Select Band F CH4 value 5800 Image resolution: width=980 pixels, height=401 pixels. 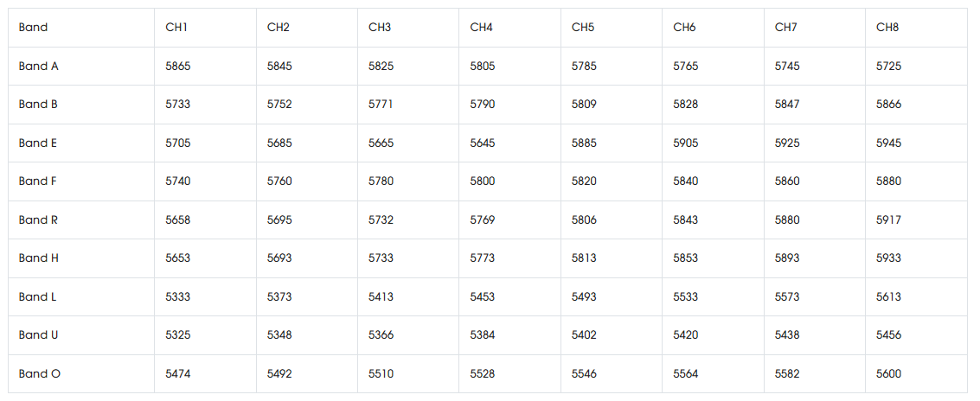pyautogui.click(x=483, y=181)
